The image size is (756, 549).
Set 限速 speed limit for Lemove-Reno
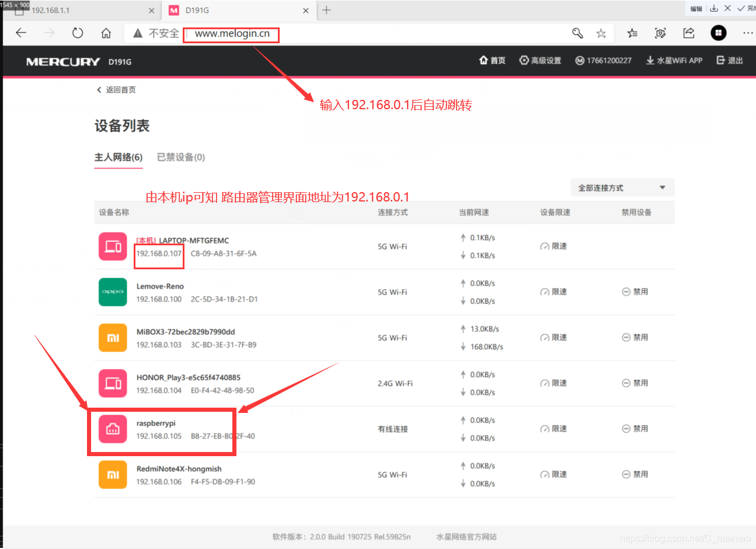click(553, 292)
